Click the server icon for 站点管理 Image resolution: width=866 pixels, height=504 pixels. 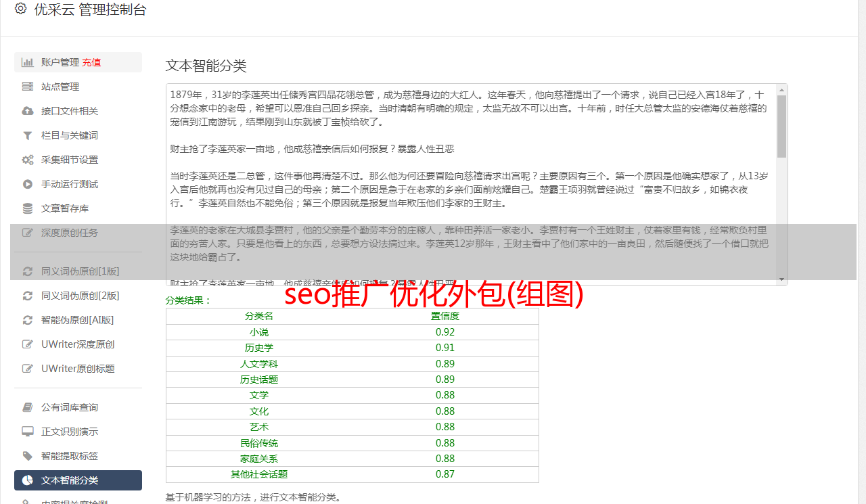click(28, 87)
